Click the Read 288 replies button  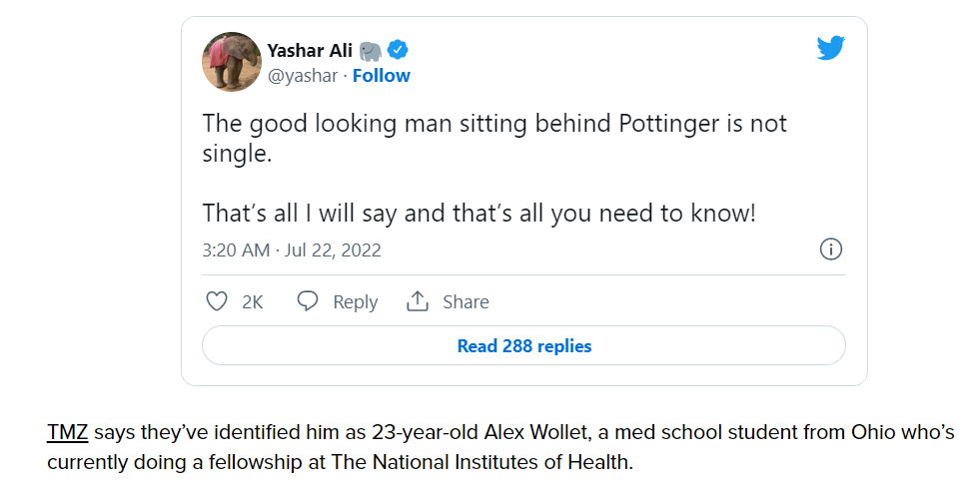(x=523, y=346)
